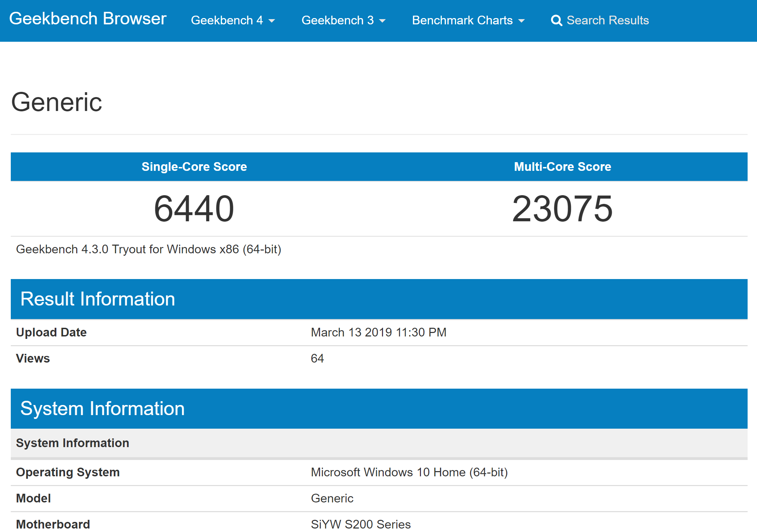Click the Geekbench 4 caret arrow
The width and height of the screenshot is (757, 532).
[x=272, y=21]
